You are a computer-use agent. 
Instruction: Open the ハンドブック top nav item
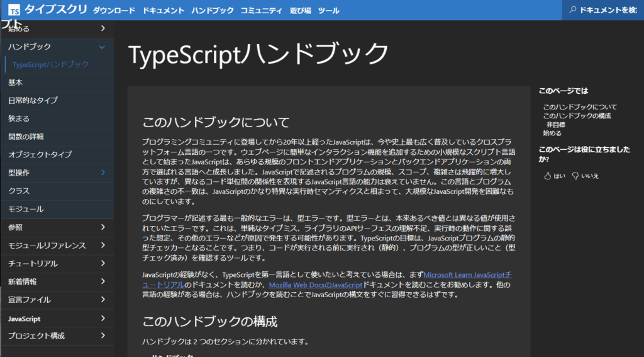pyautogui.click(x=213, y=11)
